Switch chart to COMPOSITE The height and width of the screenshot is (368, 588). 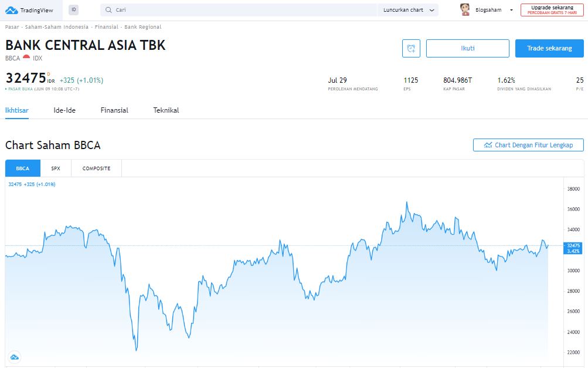(96, 168)
